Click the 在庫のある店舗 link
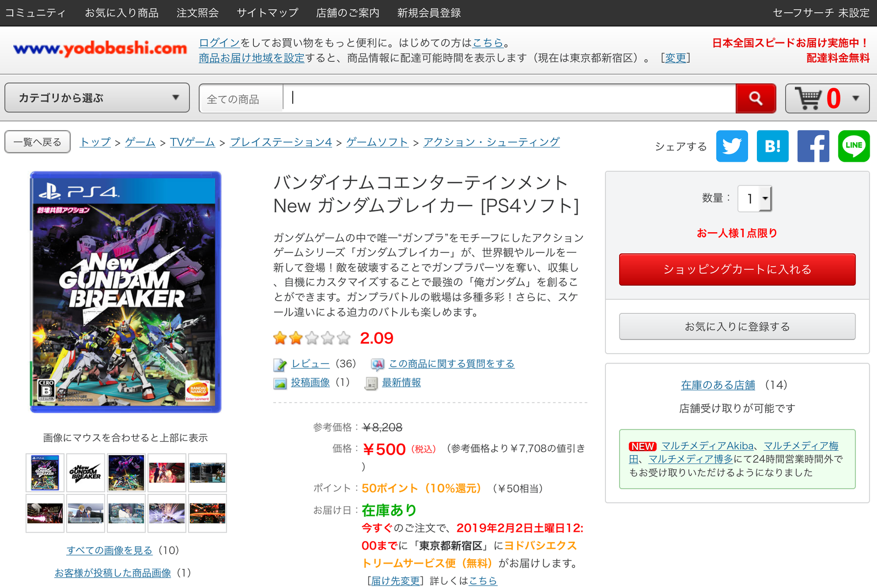Viewport: 877px width, 588px height. point(718,385)
